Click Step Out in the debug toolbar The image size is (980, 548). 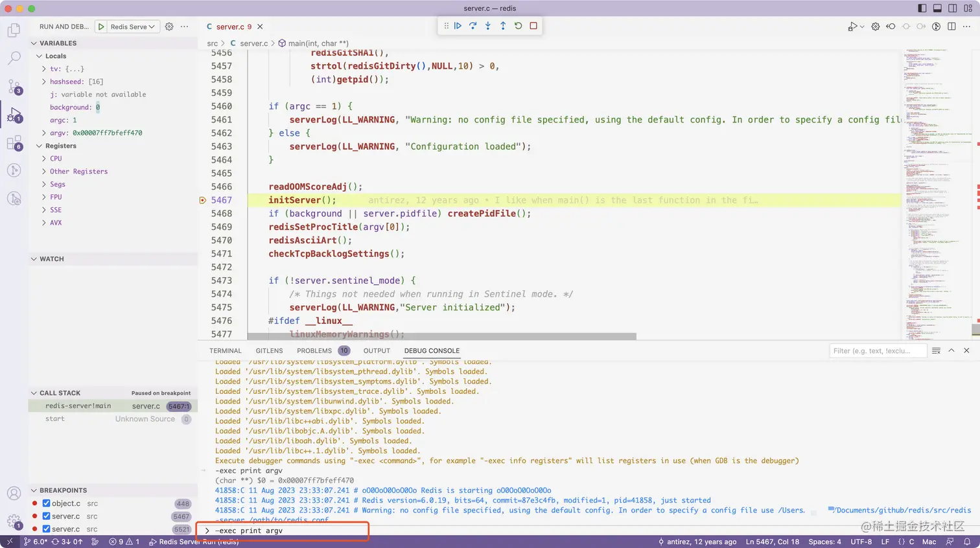point(503,26)
